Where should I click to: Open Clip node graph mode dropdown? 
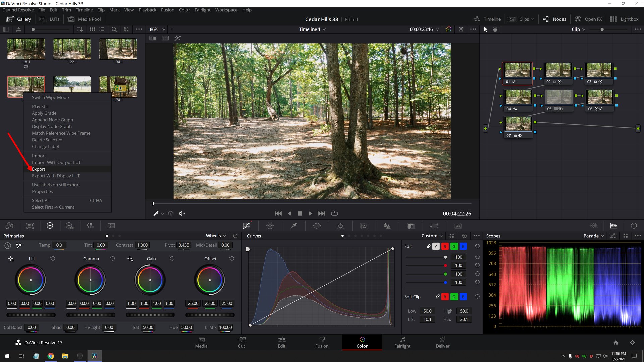578,29
